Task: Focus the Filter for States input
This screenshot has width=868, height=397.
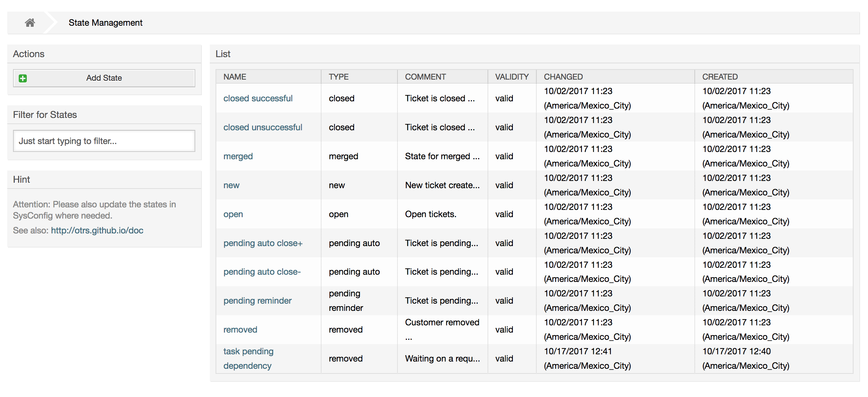Action: [104, 141]
